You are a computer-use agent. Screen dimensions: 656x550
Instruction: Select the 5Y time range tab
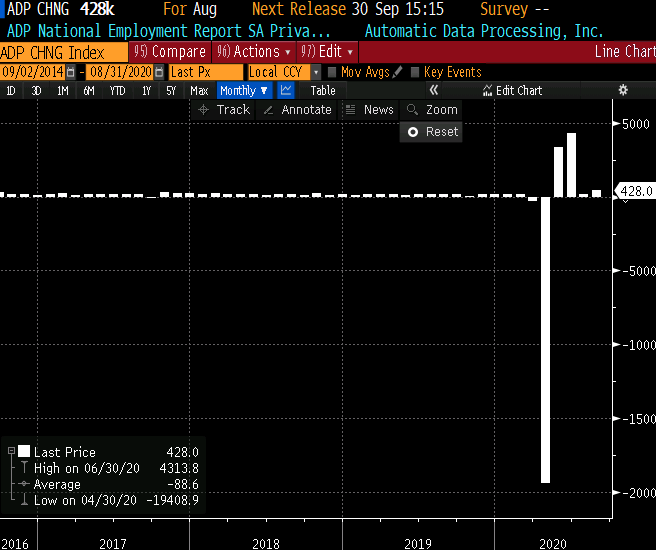pyautogui.click(x=171, y=90)
